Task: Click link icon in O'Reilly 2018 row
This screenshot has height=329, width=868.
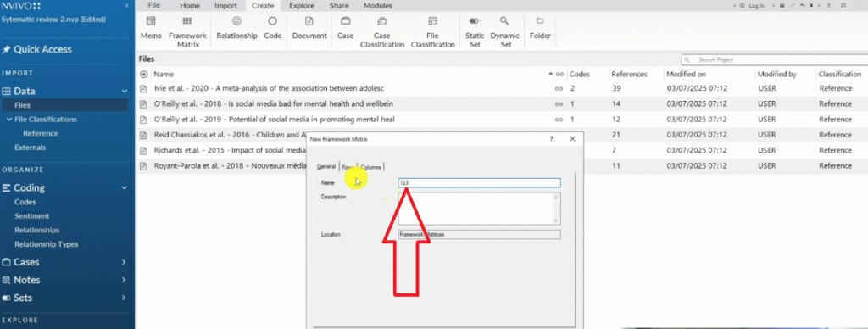Action: click(x=559, y=104)
